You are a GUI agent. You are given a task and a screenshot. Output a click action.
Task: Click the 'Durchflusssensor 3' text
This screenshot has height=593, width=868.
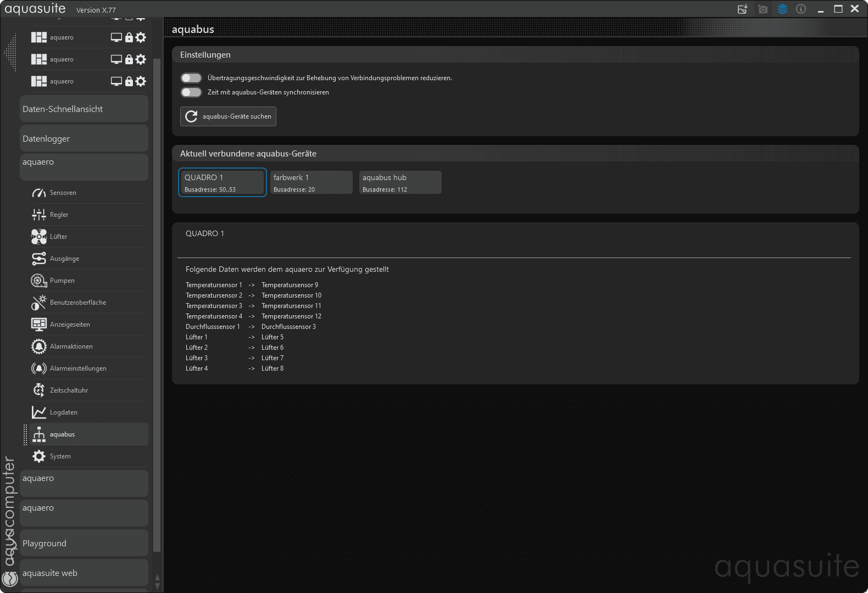tap(288, 327)
